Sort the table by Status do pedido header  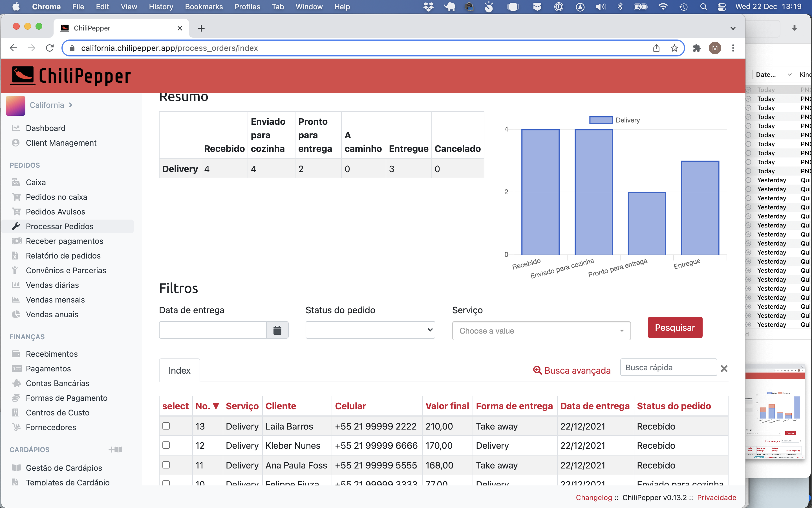coord(674,406)
